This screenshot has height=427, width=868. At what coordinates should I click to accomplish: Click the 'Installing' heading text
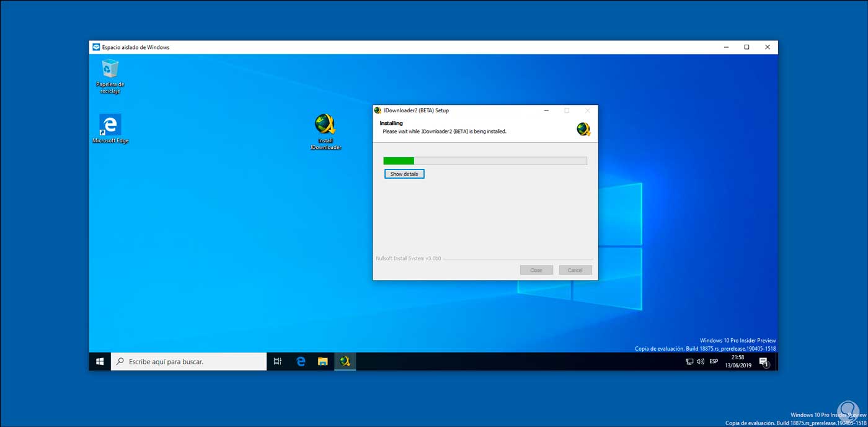tap(391, 123)
